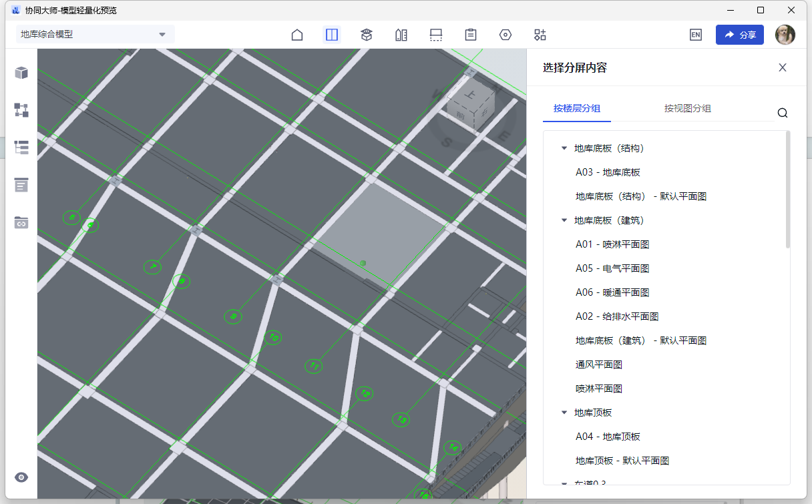
Task: Click the 上 face of the view cube
Action: 470,95
